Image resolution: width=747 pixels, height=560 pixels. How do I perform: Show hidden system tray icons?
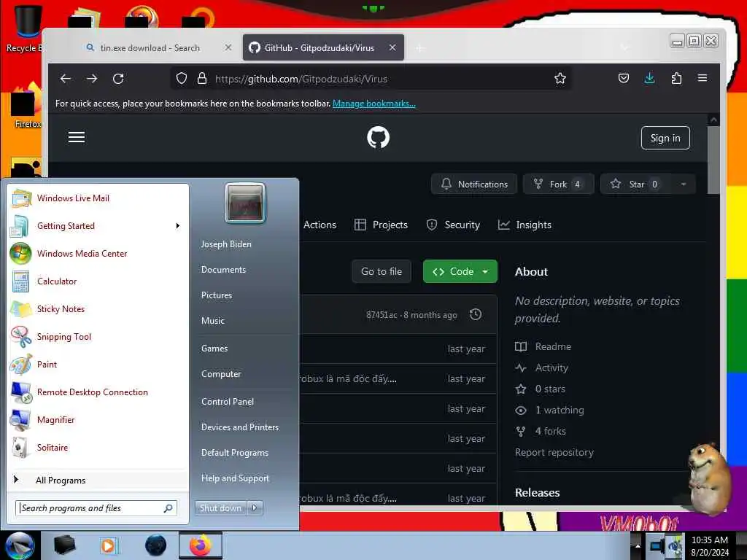click(638, 546)
